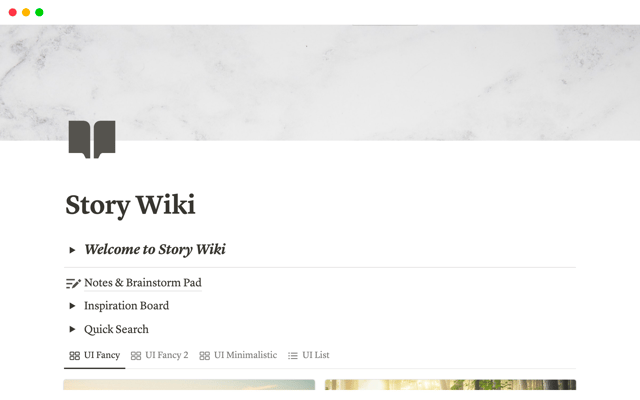Click the UI Minimalistic gallery icon
The width and height of the screenshot is (640, 400).
click(204, 356)
